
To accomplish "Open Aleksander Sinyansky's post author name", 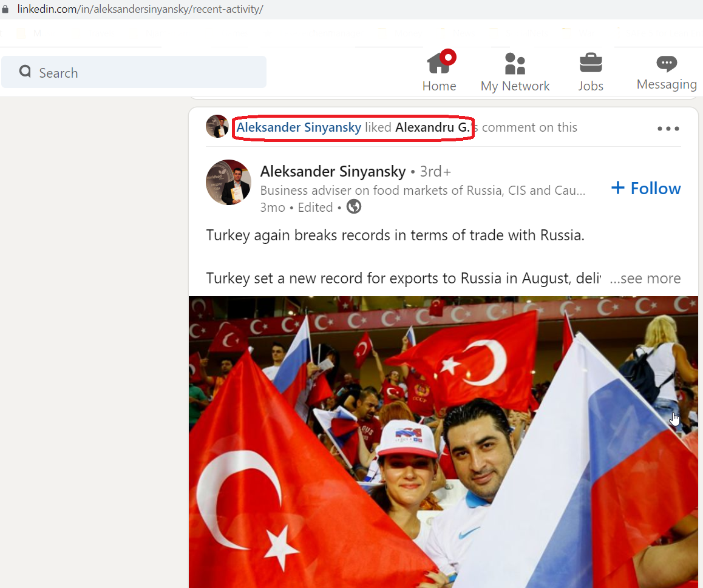I will tap(333, 171).
